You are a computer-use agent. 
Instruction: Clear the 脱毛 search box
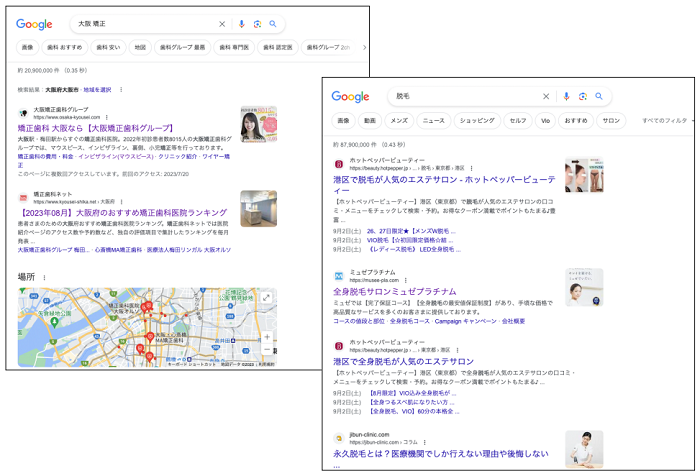click(546, 96)
